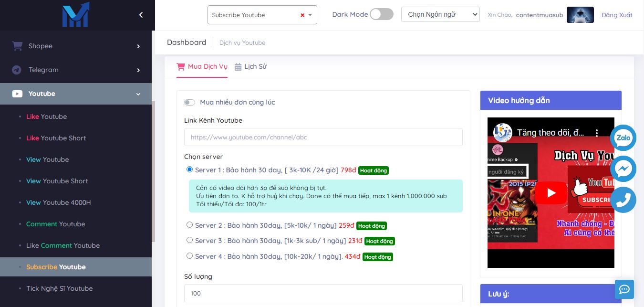Select Server 2 radio button
Screen dimensions: 644x307
190,224
